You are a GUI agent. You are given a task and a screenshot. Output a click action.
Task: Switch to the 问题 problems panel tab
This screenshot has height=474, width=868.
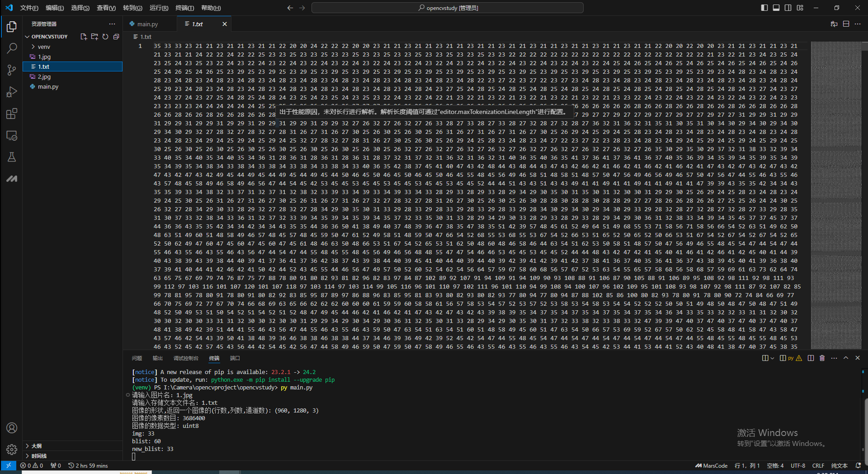coord(137,358)
